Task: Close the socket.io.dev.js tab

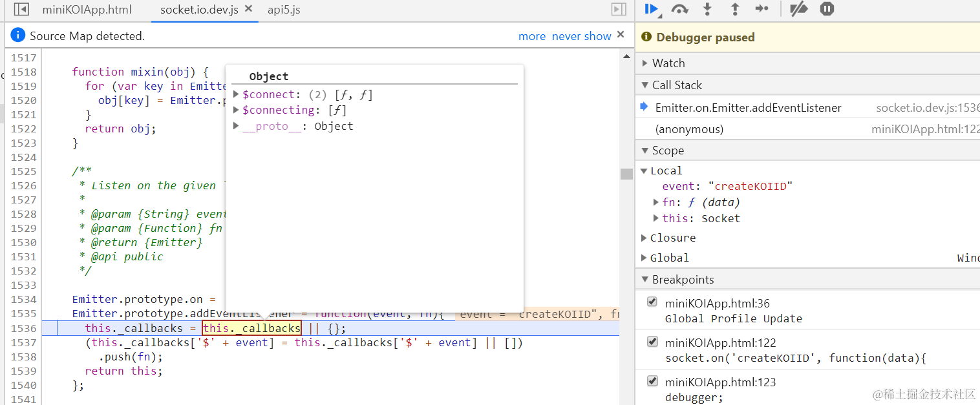Action: pyautogui.click(x=249, y=9)
